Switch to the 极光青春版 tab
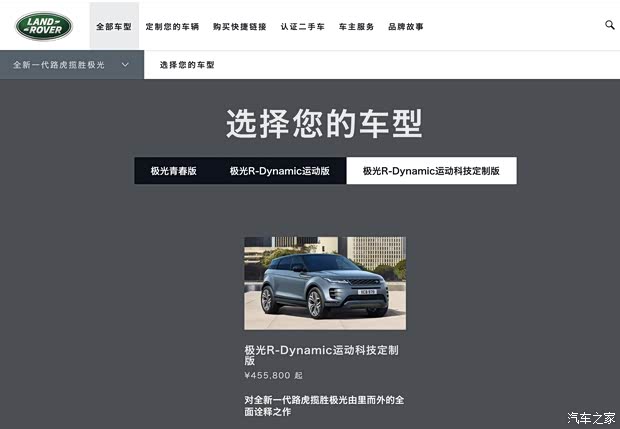The image size is (620, 429). (174, 171)
